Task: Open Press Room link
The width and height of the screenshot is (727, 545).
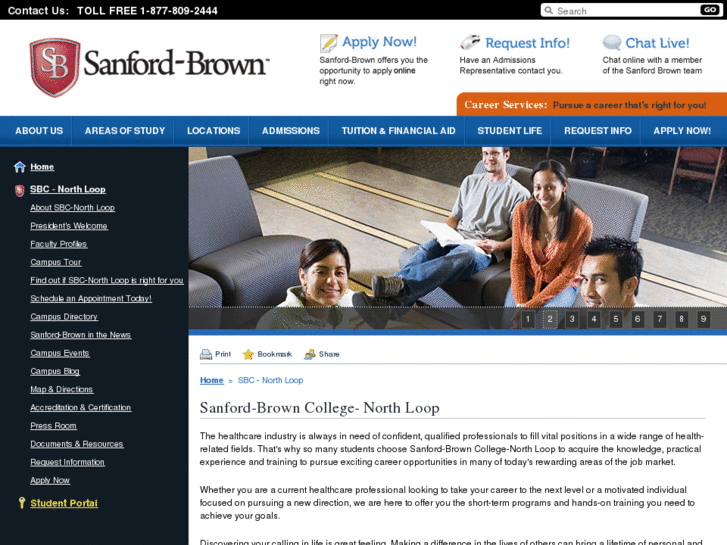Action: pos(53,425)
